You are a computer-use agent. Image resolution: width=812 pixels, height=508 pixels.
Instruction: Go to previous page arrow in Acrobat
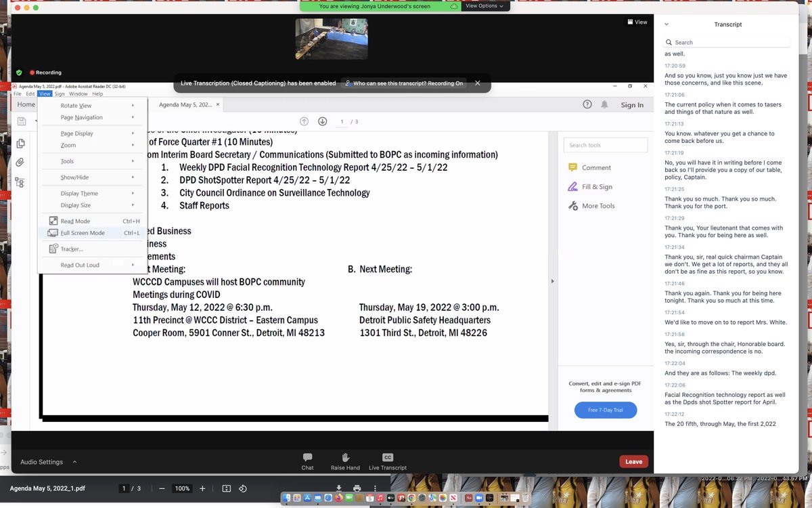click(x=304, y=121)
